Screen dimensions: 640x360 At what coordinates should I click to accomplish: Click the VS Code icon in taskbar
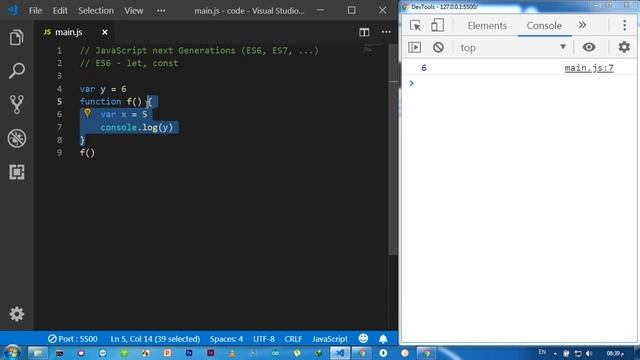point(340,353)
